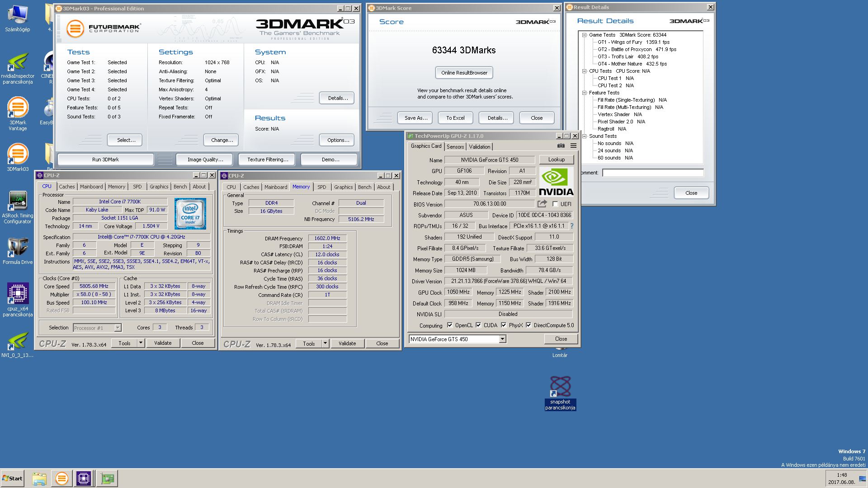This screenshot has width=868, height=488.
Task: Open the Számítógép desktop icon
Action: click(x=18, y=19)
